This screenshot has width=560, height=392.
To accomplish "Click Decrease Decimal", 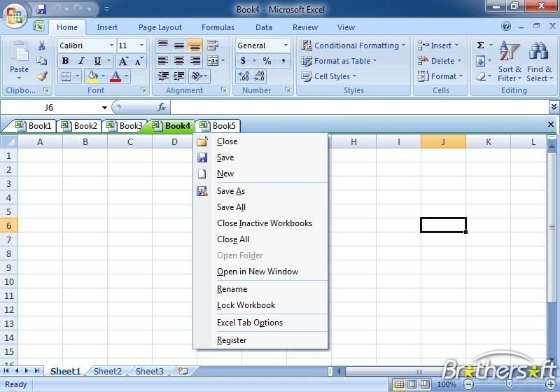I will pos(259,76).
